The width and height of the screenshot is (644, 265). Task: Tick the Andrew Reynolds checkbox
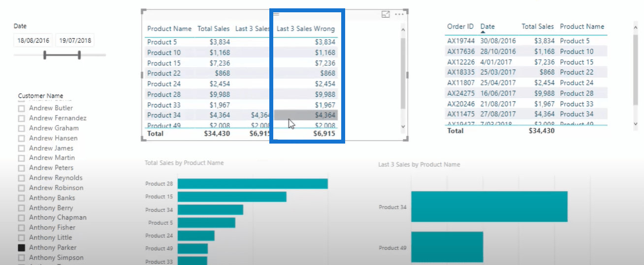pos(21,178)
